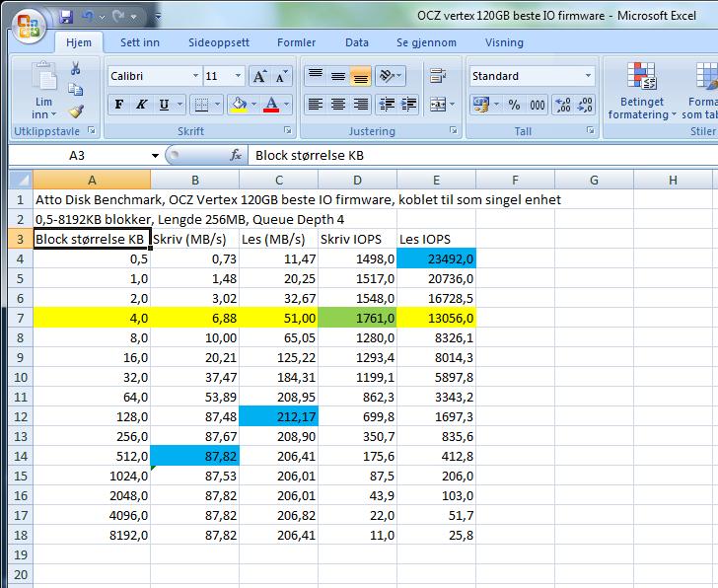
Task: Align text to top of cell
Action: click(x=316, y=76)
